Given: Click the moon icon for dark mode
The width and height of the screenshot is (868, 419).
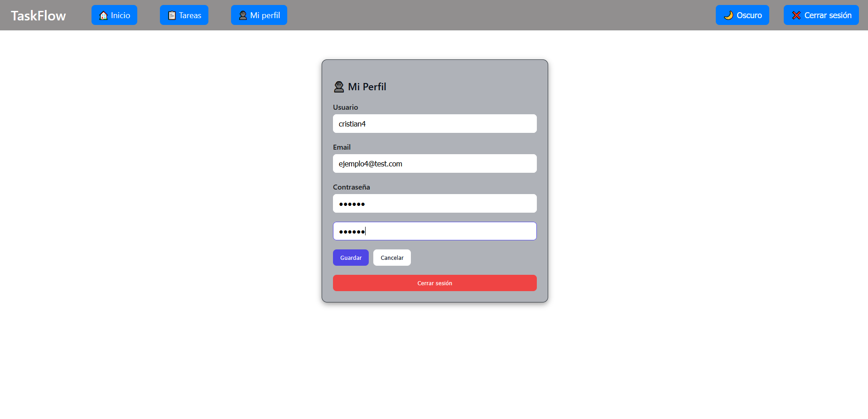Looking at the screenshot, I should click(x=728, y=15).
